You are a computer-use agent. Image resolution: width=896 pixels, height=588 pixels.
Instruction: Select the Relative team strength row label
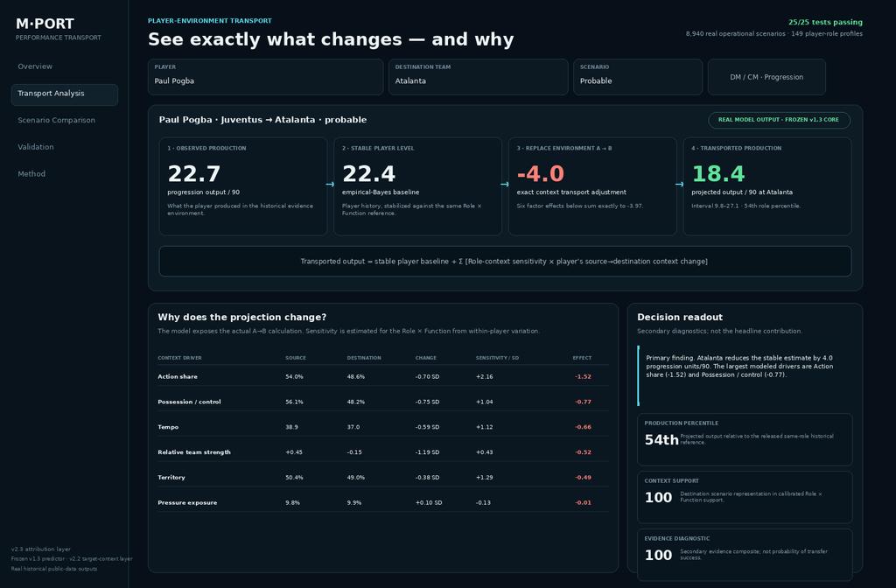click(194, 452)
